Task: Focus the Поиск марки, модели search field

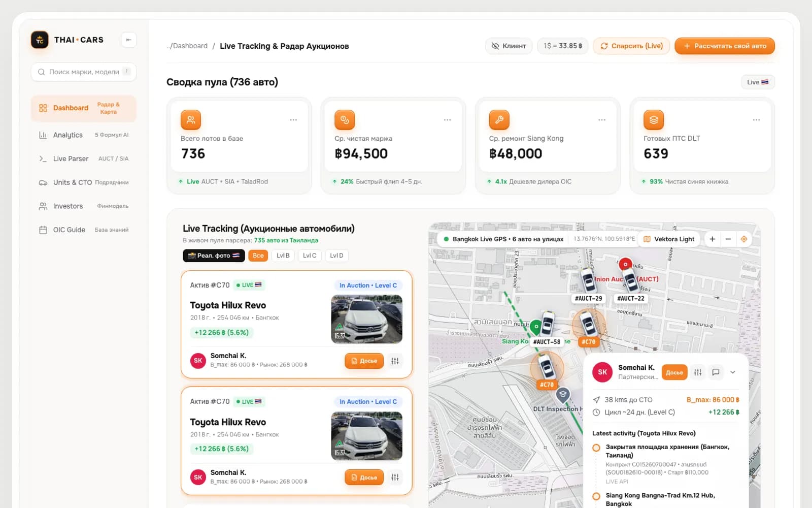Action: click(84, 72)
